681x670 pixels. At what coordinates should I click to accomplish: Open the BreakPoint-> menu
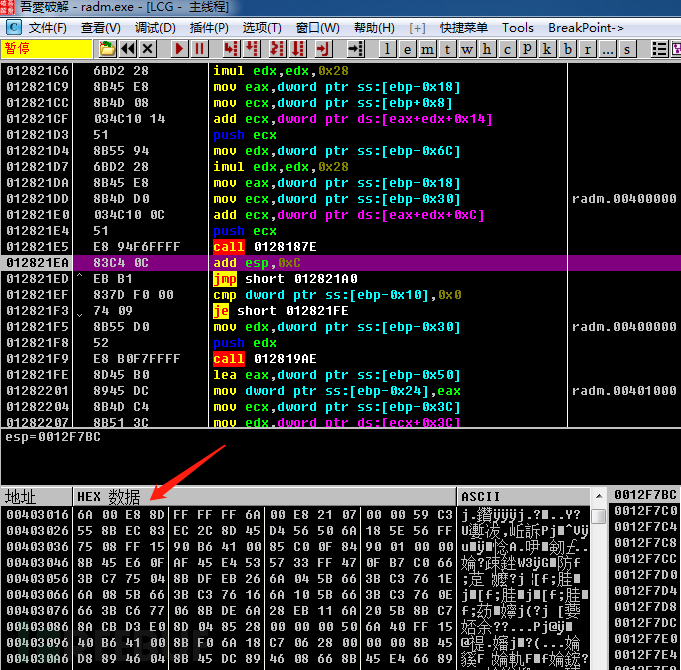[x=586, y=28]
